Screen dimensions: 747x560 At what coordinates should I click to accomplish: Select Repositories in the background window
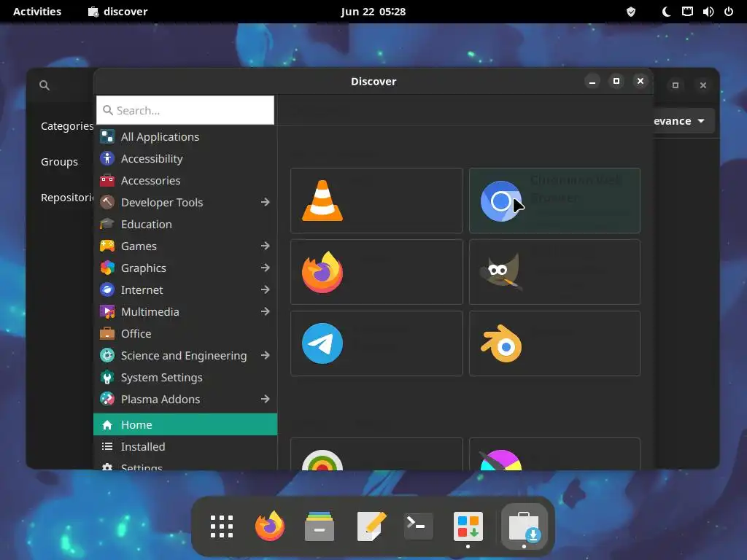(x=66, y=198)
